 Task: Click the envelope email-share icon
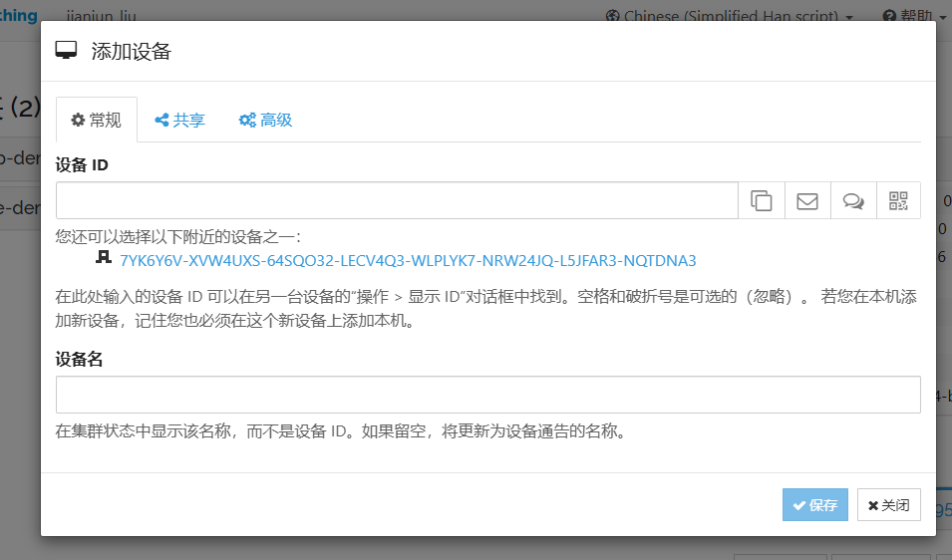(x=807, y=200)
